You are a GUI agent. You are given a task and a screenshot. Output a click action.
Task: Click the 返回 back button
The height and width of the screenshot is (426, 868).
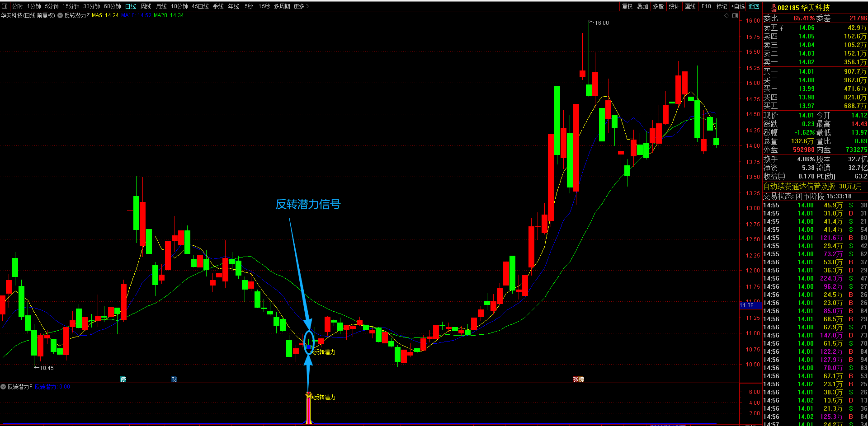754,6
